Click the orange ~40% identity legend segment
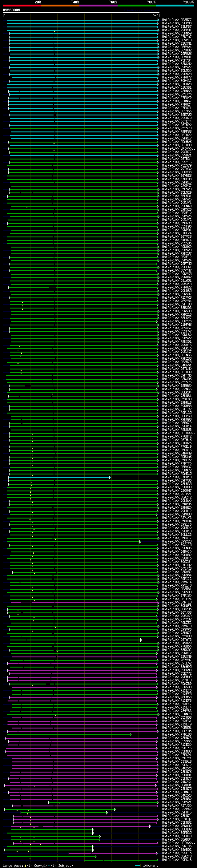The image size is (197, 868). pos(60,6)
